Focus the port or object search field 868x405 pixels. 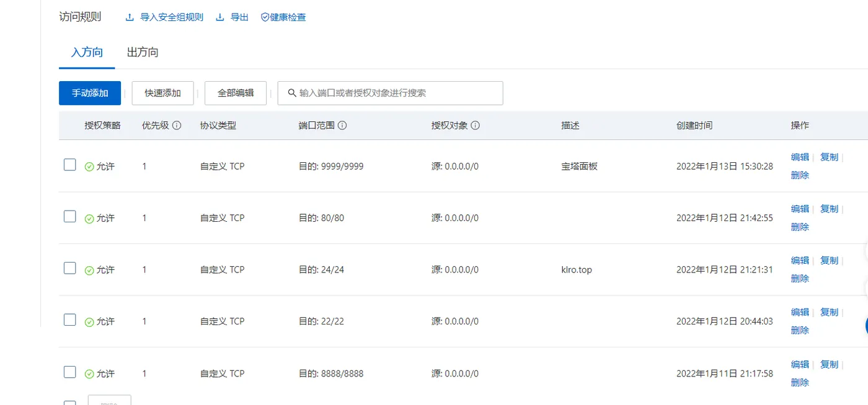click(397, 93)
